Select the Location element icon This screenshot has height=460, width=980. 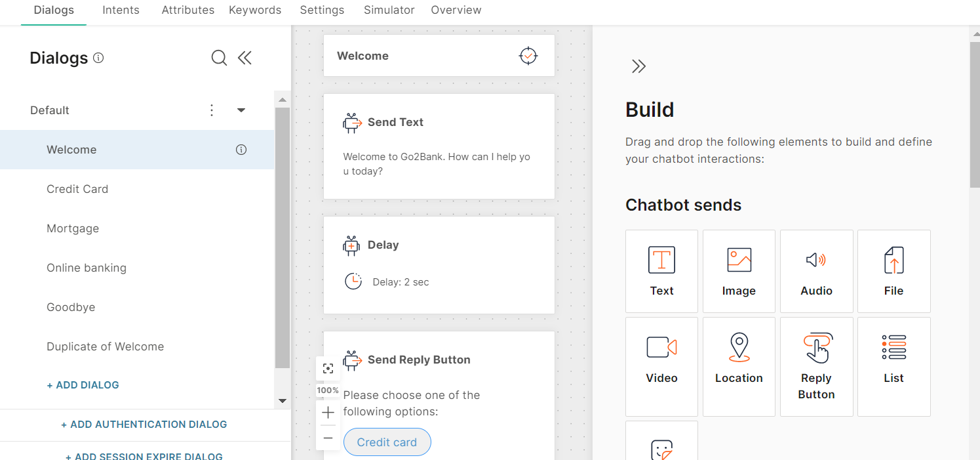click(739, 347)
